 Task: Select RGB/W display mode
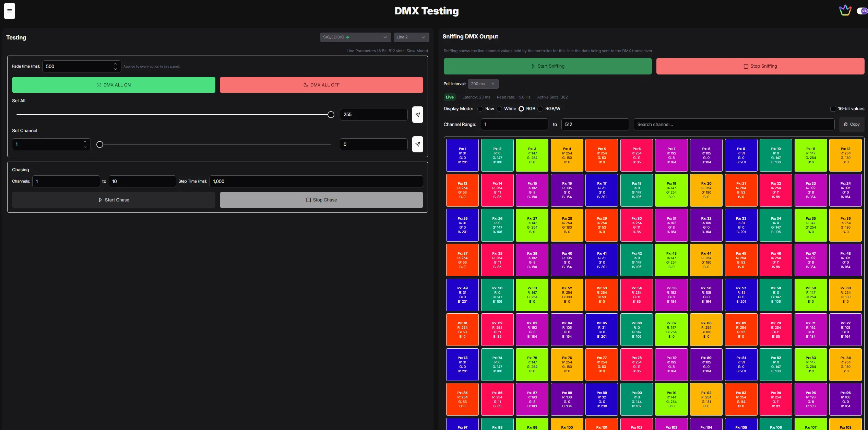[x=540, y=109]
